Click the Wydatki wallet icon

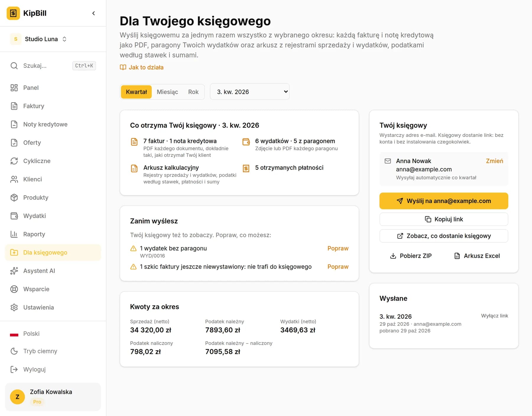(x=14, y=216)
